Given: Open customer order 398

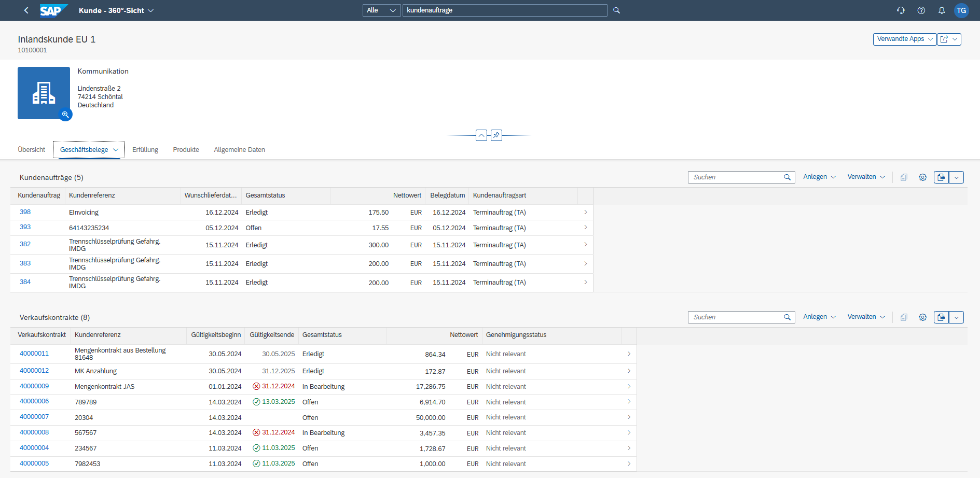Looking at the screenshot, I should pyautogui.click(x=24, y=212).
